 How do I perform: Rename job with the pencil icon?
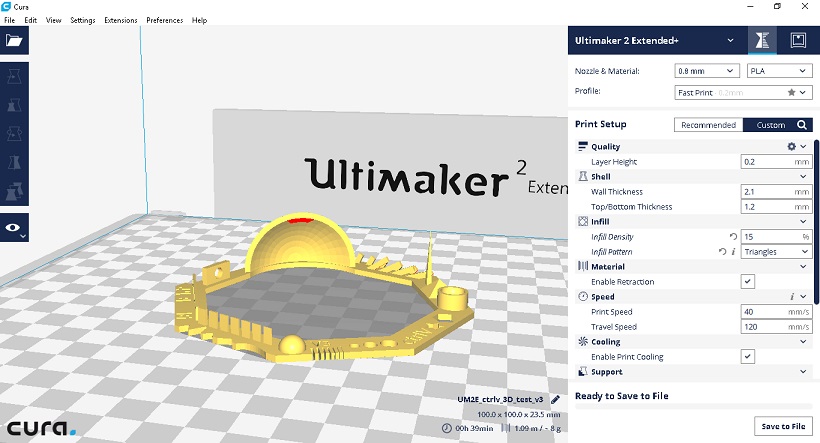pyautogui.click(x=555, y=400)
